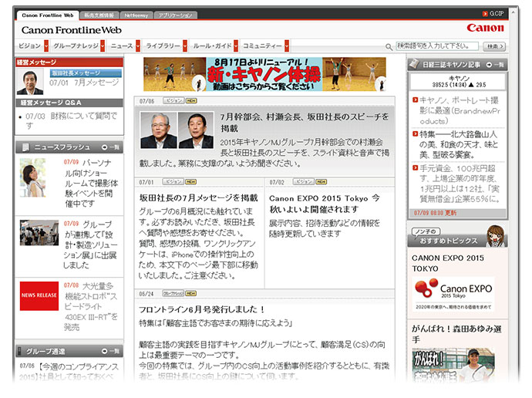Open the コミュニティー menu
This screenshot has height=398, width=532.
tap(262, 46)
